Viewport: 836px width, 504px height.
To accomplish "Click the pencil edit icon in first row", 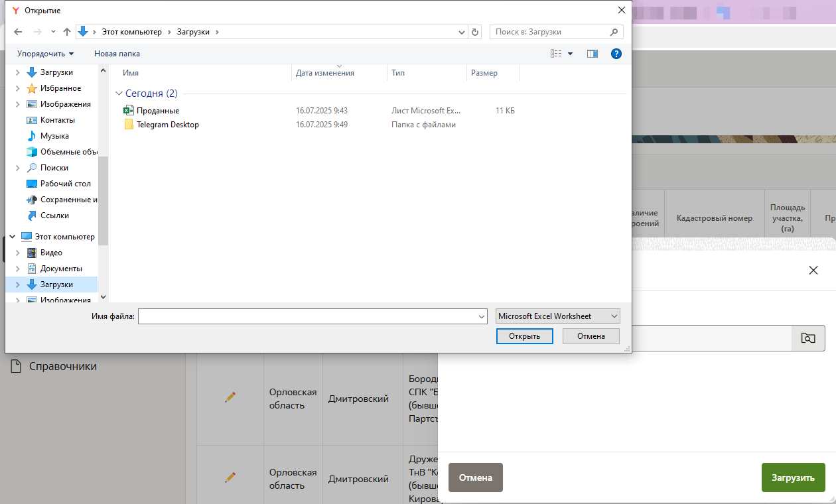I will (230, 397).
